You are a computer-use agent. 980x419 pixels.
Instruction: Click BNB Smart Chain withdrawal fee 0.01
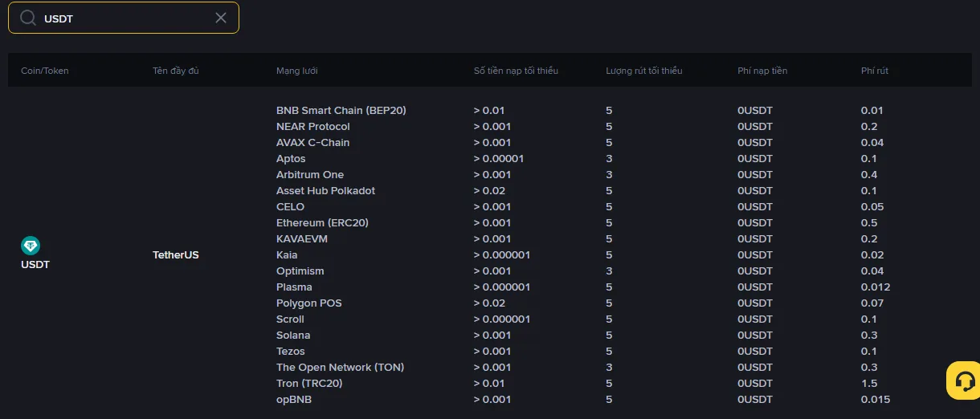pyautogui.click(x=872, y=110)
